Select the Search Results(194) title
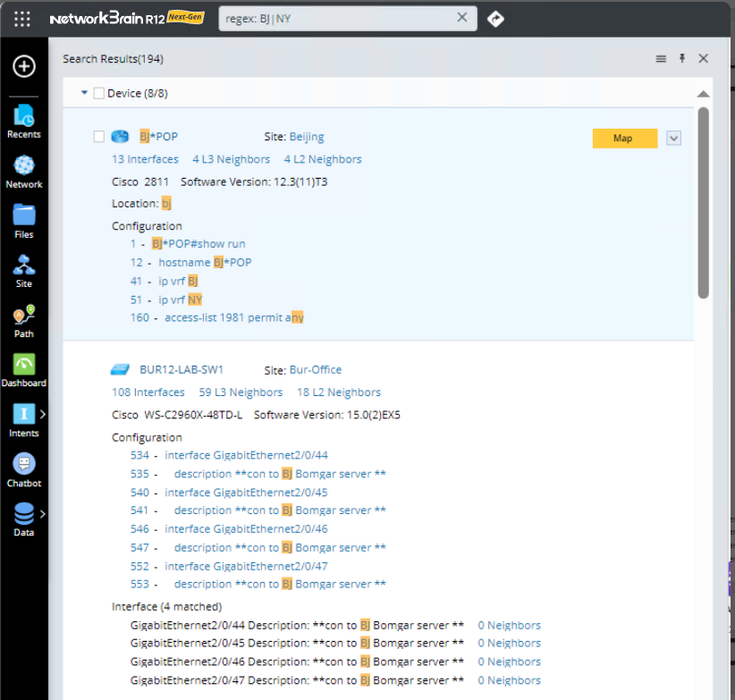This screenshot has height=700, width=735. (113, 59)
